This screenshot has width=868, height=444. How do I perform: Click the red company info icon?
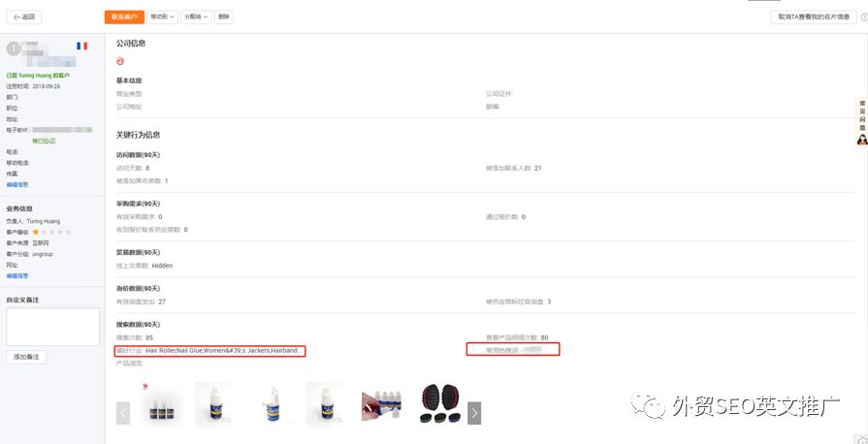coord(120,61)
